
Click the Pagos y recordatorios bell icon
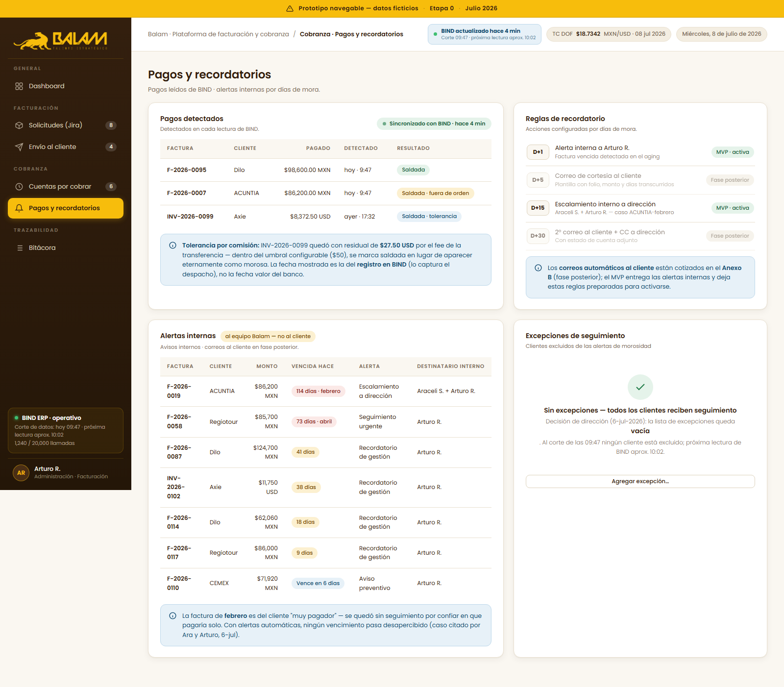pos(19,208)
